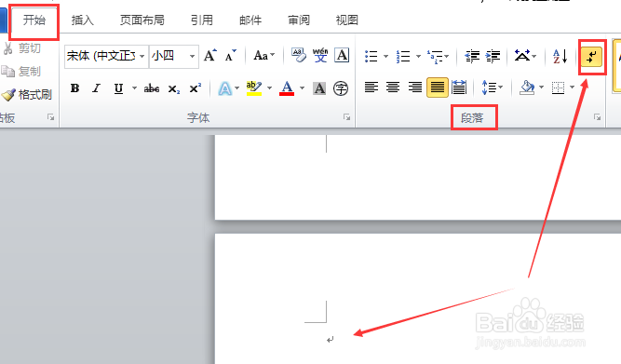Open the 开始 ribbon tab
The image size is (621, 364).
point(34,20)
